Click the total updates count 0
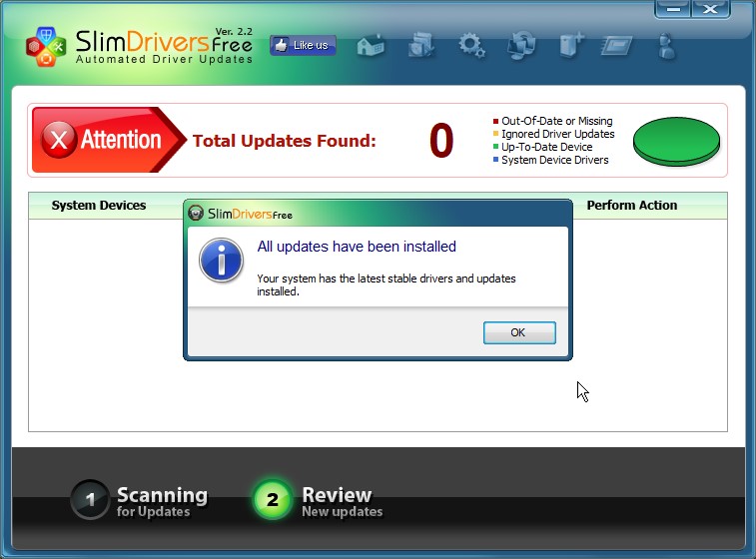The width and height of the screenshot is (756, 559). click(x=441, y=140)
